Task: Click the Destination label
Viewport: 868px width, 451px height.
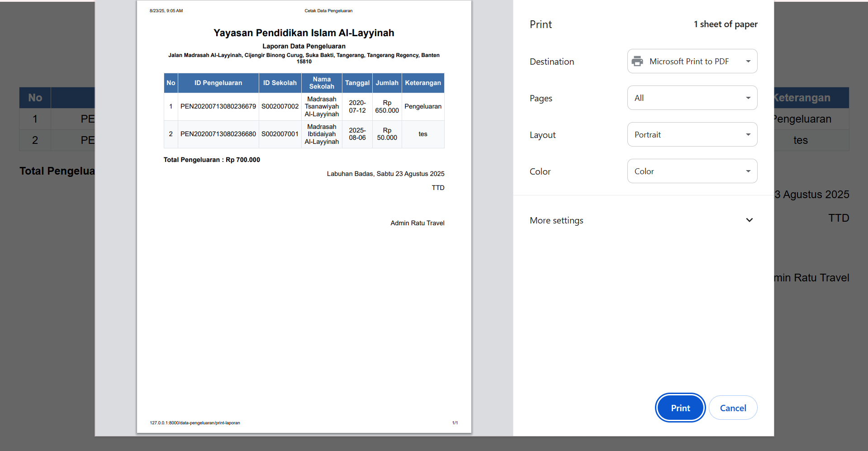Action: (552, 62)
